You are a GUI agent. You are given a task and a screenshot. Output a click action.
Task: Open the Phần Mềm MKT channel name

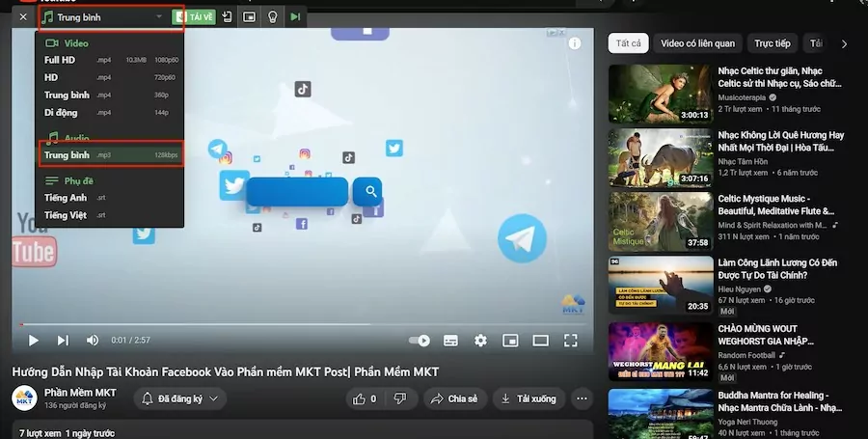click(80, 393)
